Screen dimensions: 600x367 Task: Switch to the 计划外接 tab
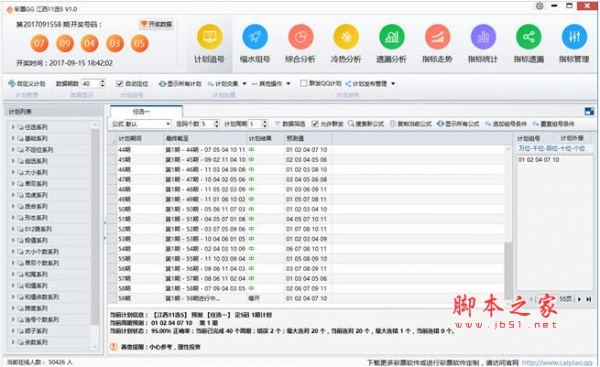click(572, 138)
